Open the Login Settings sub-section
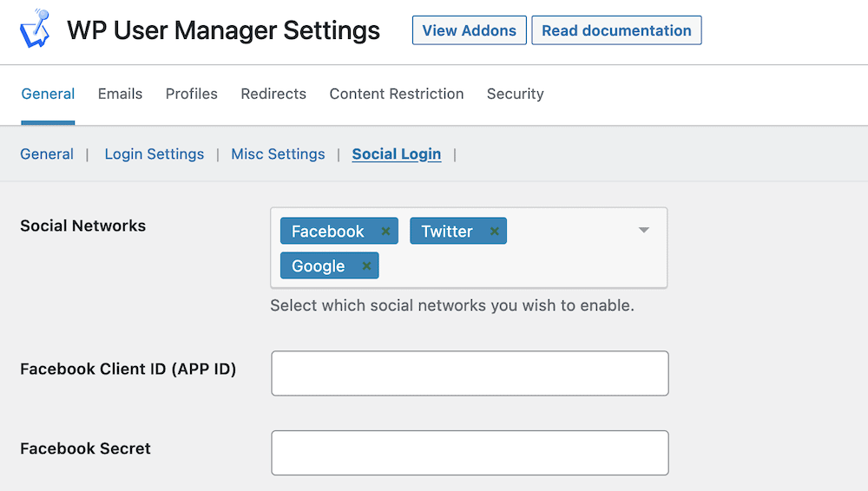868x491 pixels. (155, 154)
